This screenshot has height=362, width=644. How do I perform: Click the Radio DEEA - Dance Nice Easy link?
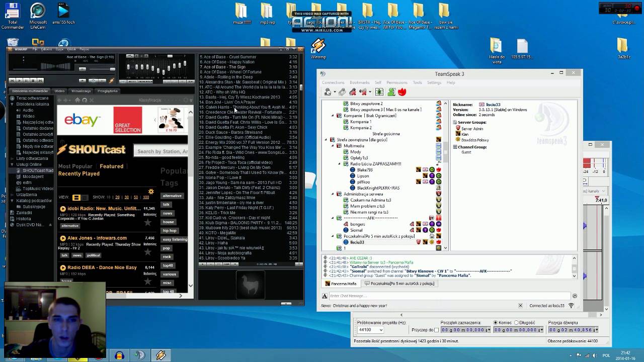[x=102, y=267]
